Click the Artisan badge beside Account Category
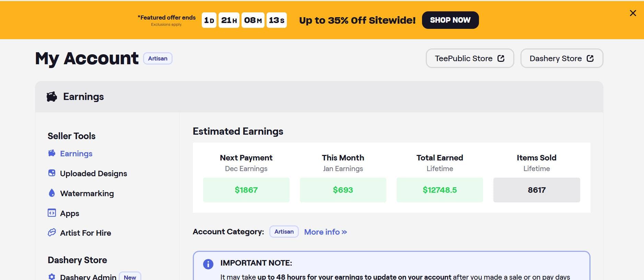This screenshot has width=644, height=280. [x=284, y=232]
